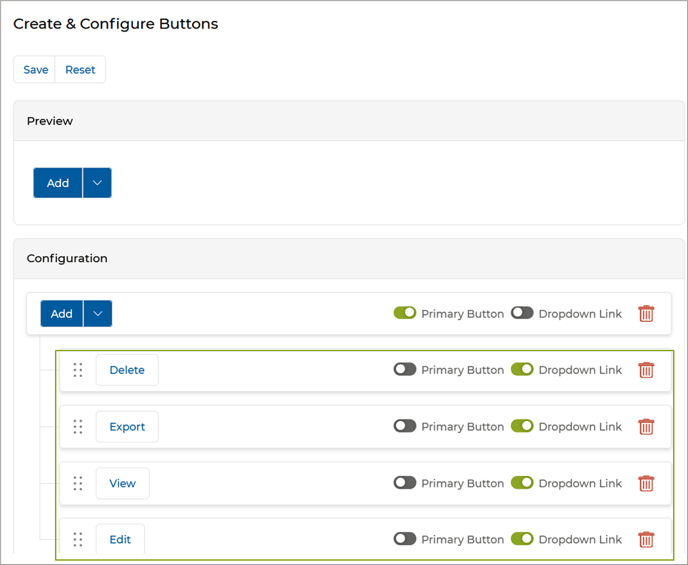This screenshot has width=688, height=565.
Task: Click the trash icon for the View row
Action: click(x=646, y=483)
